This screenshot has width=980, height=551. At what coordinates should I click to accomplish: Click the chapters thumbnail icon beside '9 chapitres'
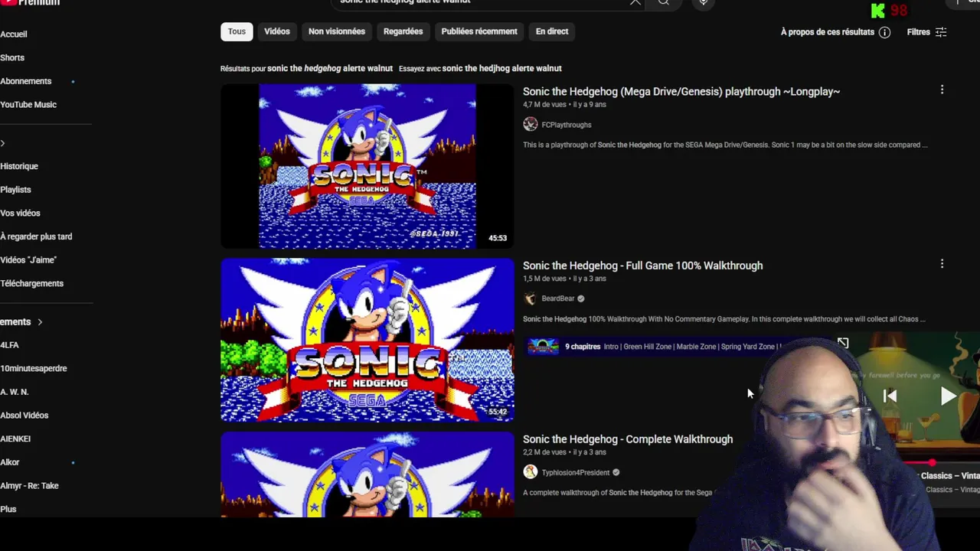coord(543,347)
